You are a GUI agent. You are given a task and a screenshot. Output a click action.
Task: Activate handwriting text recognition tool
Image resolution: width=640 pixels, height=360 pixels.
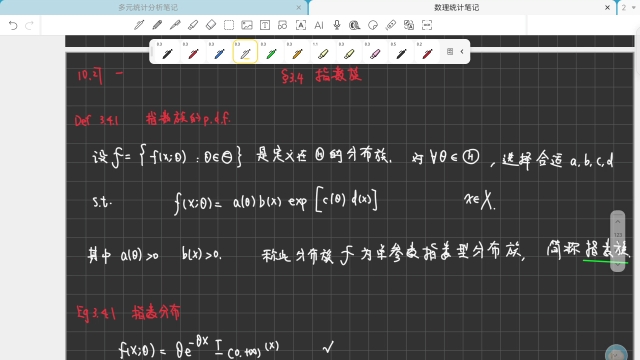[x=301, y=25]
